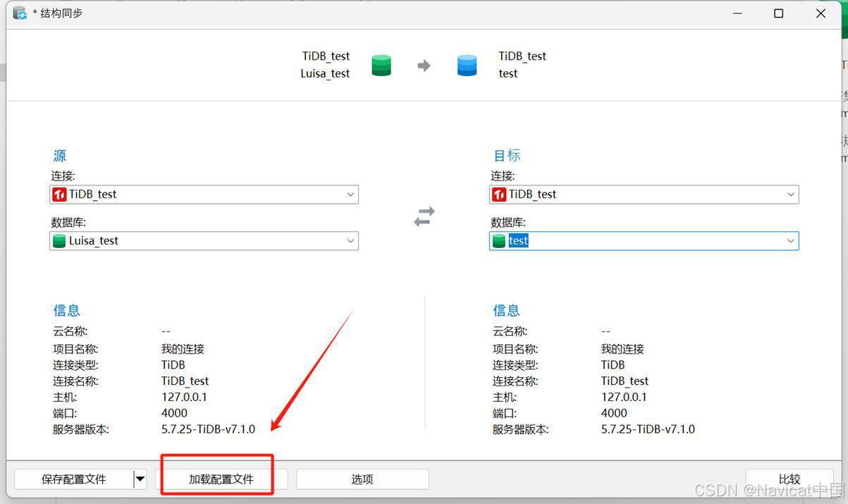Open the 选项 button
This screenshot has width=848, height=504.
(x=362, y=479)
